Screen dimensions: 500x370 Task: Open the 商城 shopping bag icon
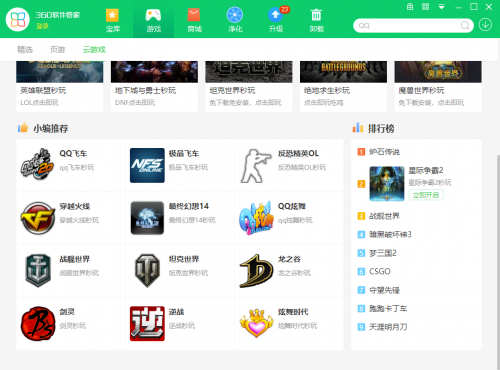[194, 15]
